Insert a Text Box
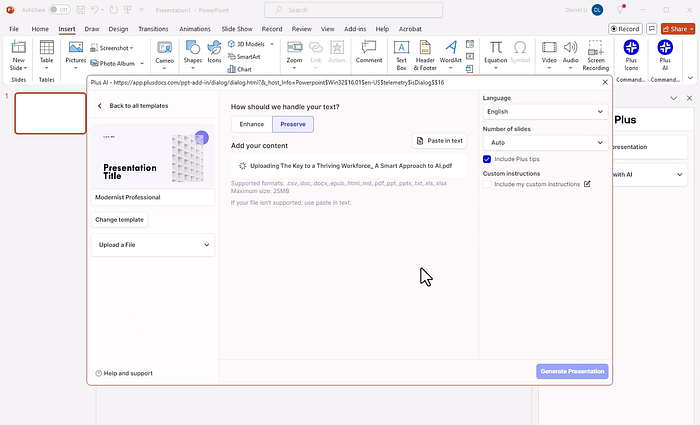This screenshot has width=700, height=425. click(401, 55)
